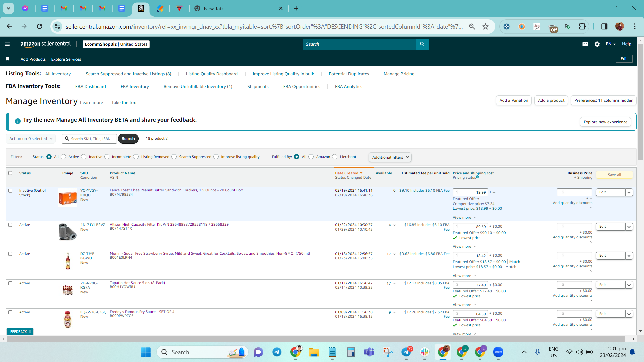
Task: Tick the select-all checkbox in table header
Action: [x=10, y=173]
